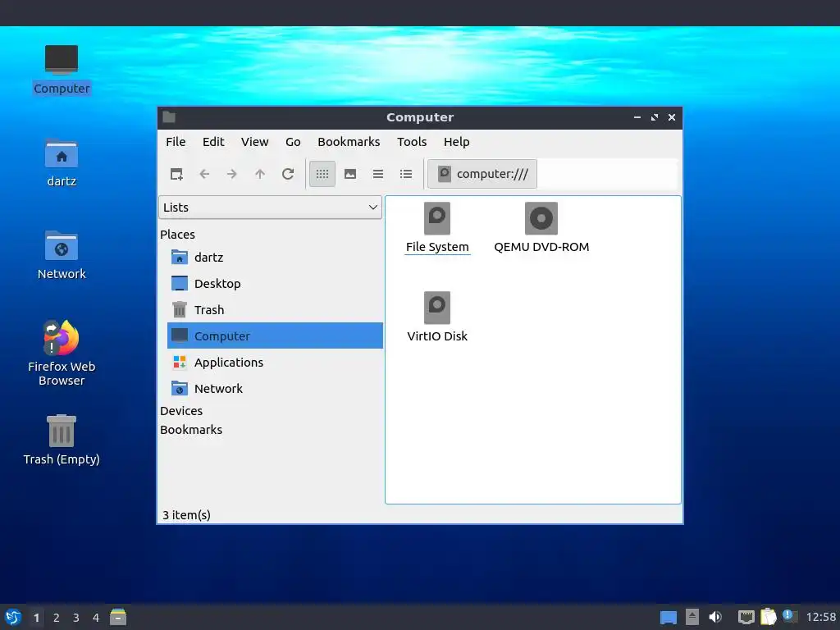The height and width of the screenshot is (630, 840).
Task: Click the file manager taskbar button
Action: [118, 617]
